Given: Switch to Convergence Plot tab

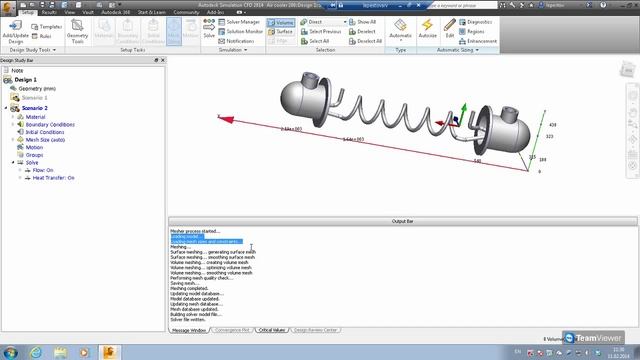Looking at the screenshot, I should (232, 330).
